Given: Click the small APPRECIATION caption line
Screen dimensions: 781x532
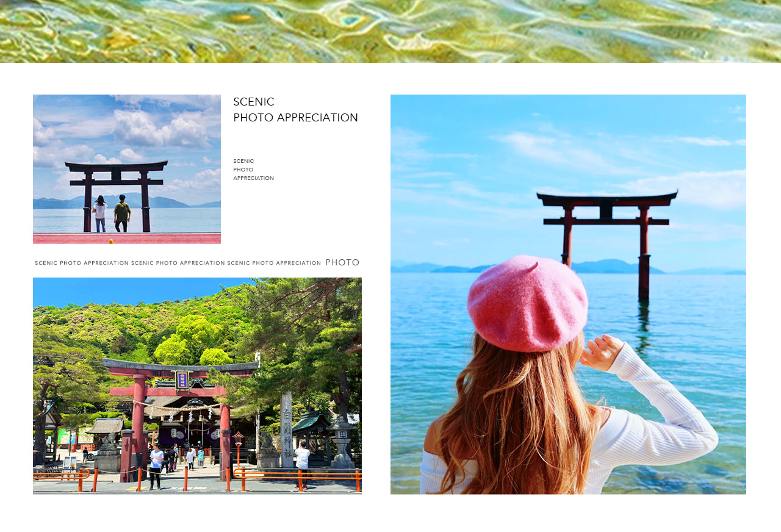Looking at the screenshot, I should [x=253, y=178].
